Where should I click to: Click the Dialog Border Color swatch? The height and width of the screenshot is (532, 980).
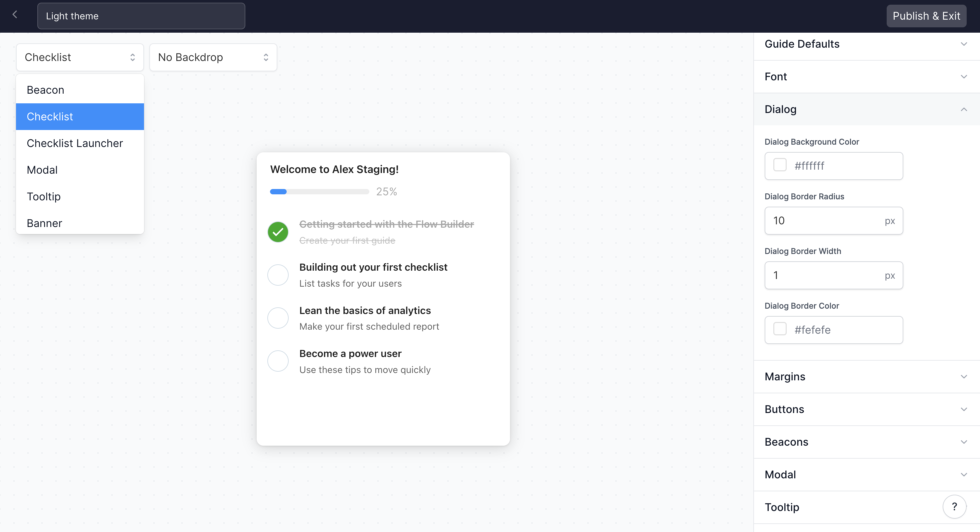780,329
